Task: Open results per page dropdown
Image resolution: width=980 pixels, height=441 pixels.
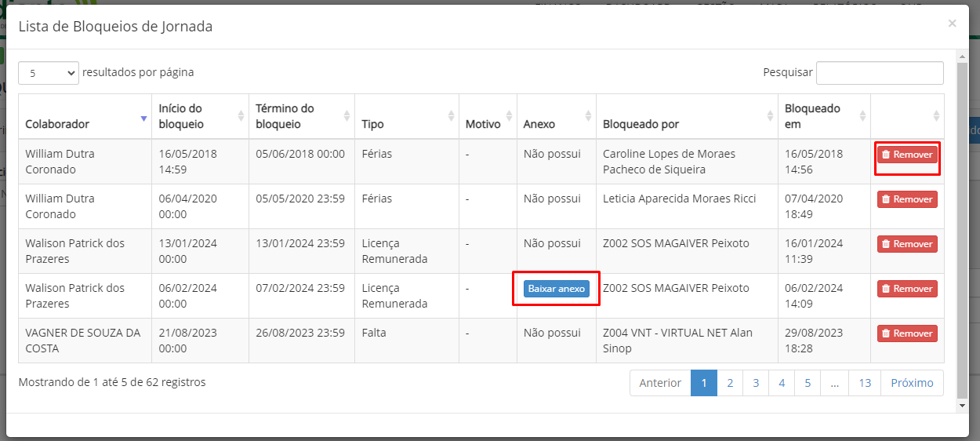Action: coord(48,73)
